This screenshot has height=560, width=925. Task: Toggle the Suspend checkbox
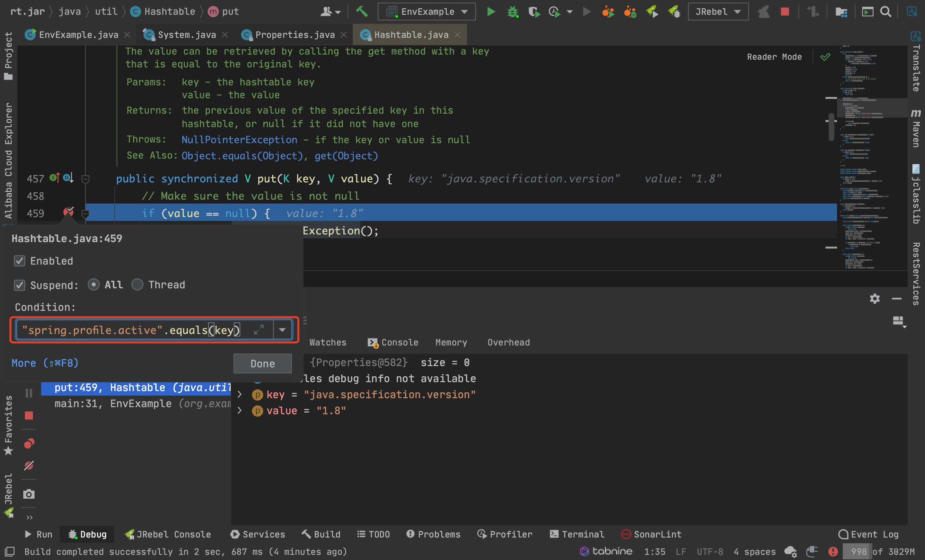coord(20,285)
